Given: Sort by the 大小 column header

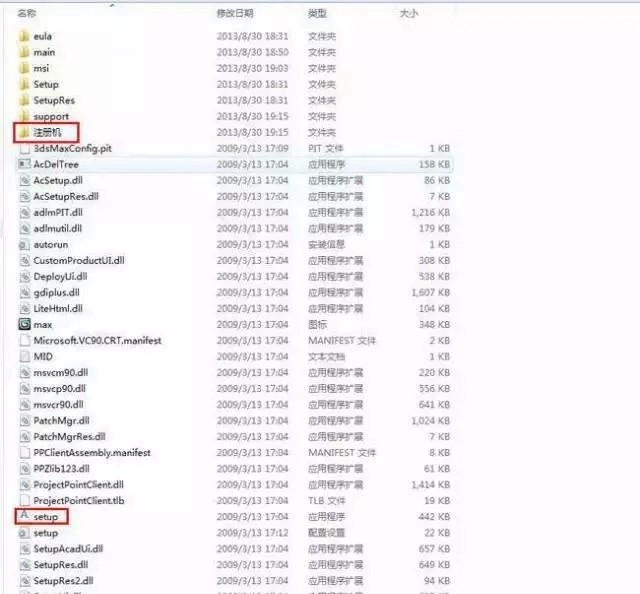Looking at the screenshot, I should pos(409,13).
